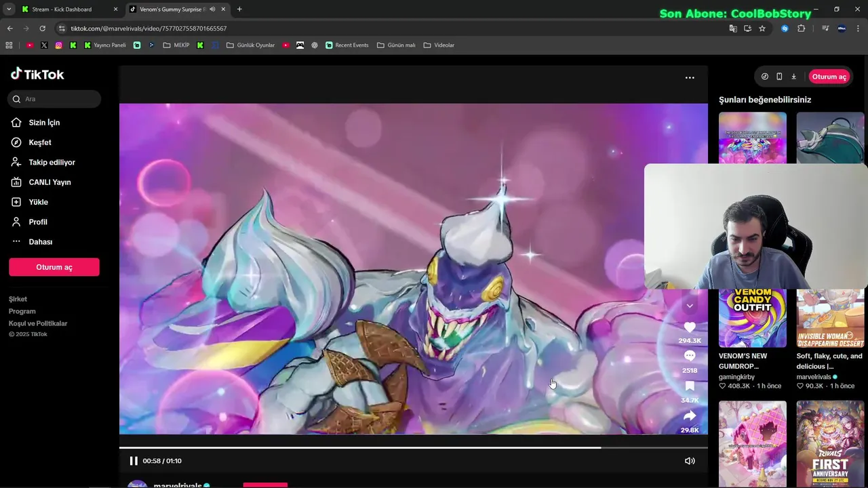Open the Videolar bookmark folder
The width and height of the screenshot is (868, 488).
pyautogui.click(x=439, y=45)
